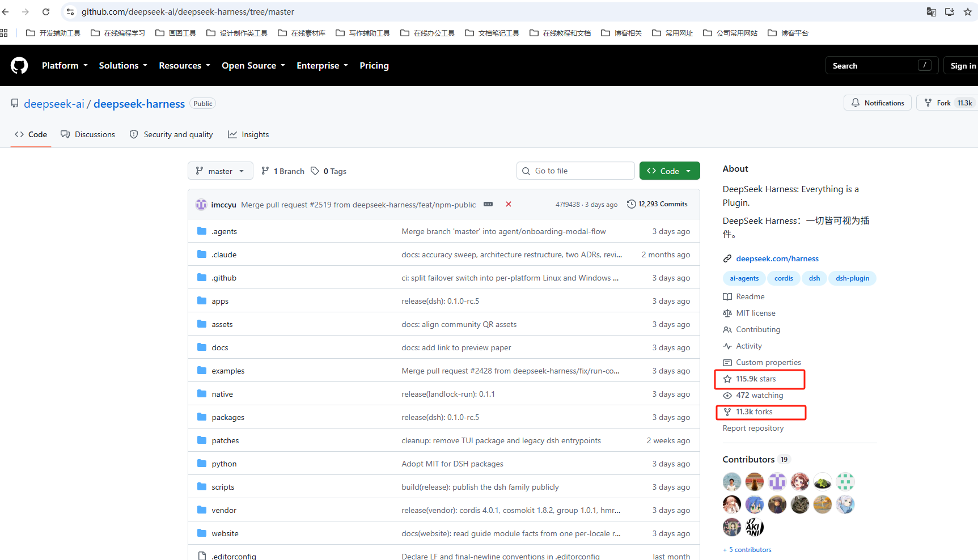This screenshot has height=560, width=978.
Task: Click the GitHub Octocat logo
Action: pos(19,66)
